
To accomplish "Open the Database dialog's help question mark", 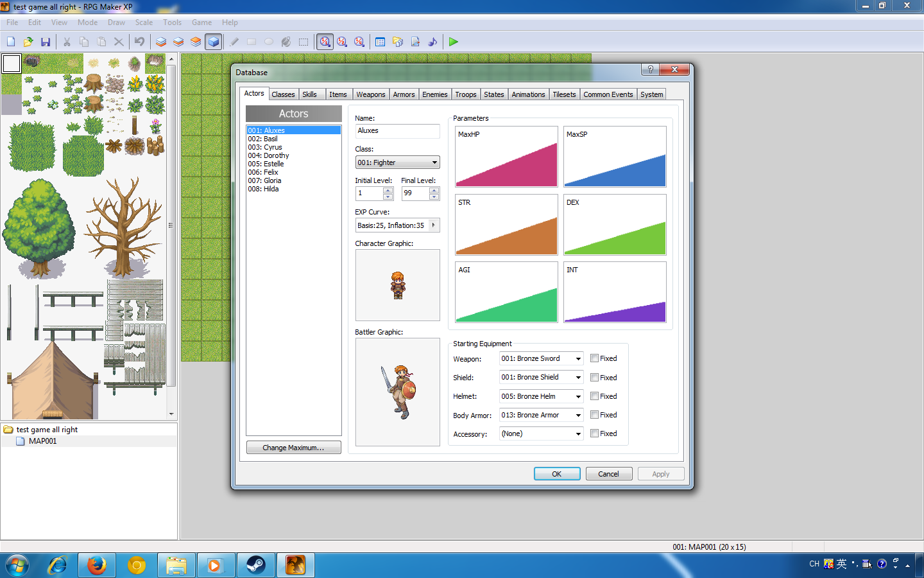I will 650,69.
